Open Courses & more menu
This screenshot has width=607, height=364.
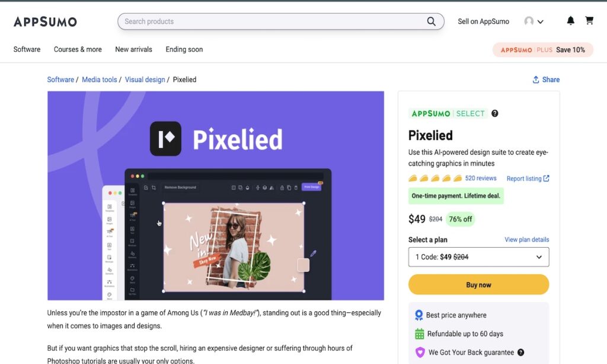tap(78, 50)
